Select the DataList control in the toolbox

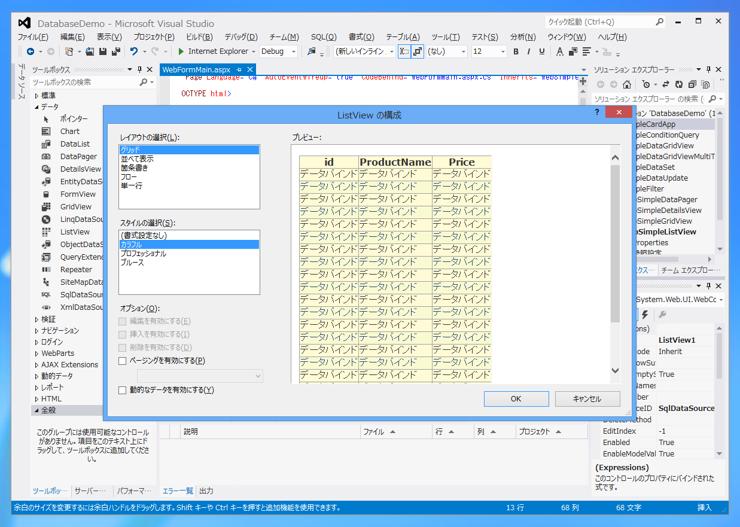tap(75, 144)
